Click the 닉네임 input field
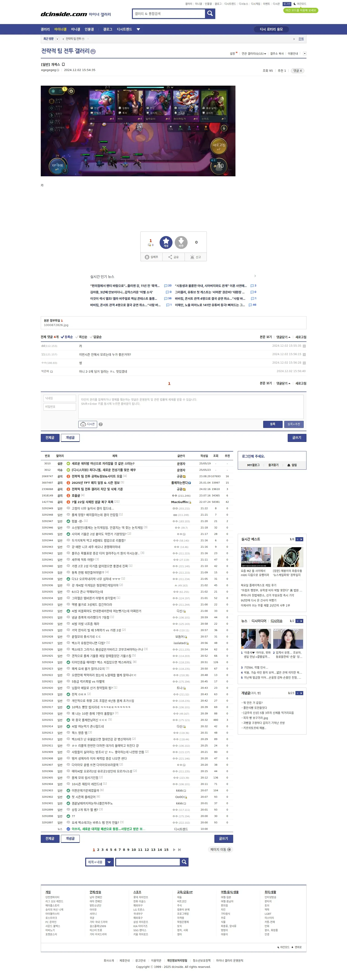Image resolution: width=347 pixels, height=980 pixels. (x=60, y=398)
